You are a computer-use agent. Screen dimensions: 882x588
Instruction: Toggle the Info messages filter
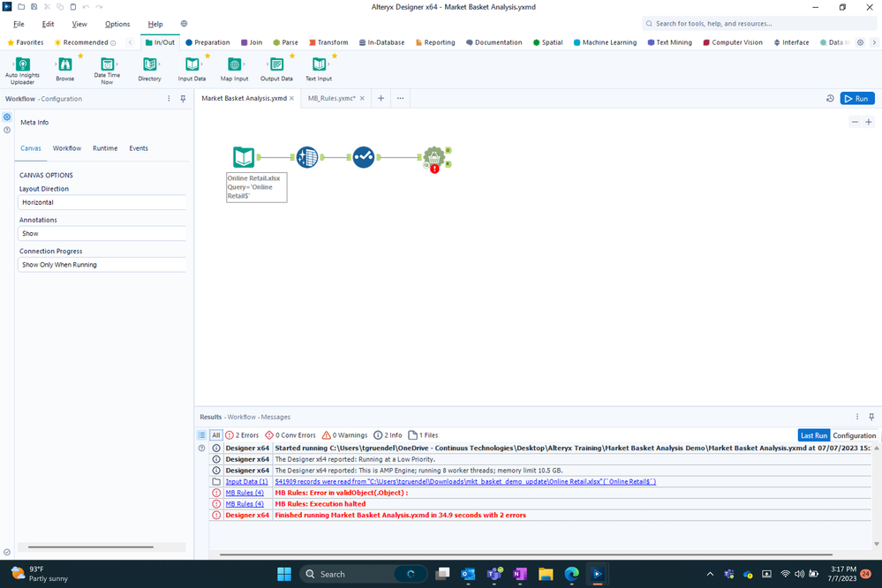388,434
